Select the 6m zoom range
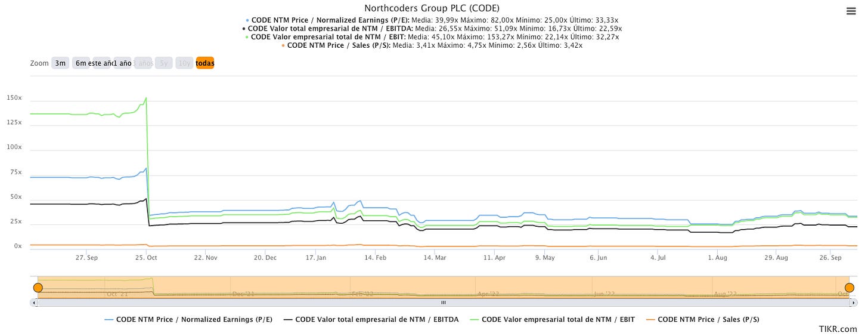The image size is (868, 336). (80, 63)
